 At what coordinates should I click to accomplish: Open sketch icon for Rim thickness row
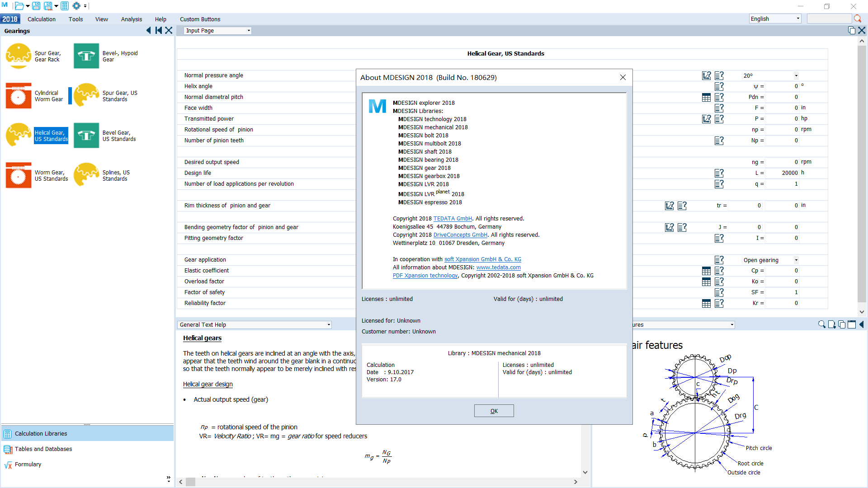tap(669, 206)
